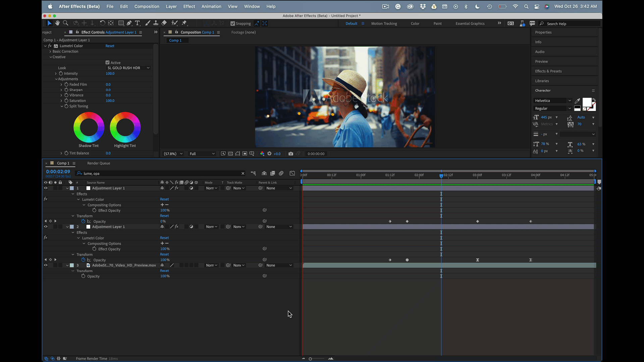Select the Rectangle shape tool
Screen dimensions: 644x362
pyautogui.click(x=121, y=23)
